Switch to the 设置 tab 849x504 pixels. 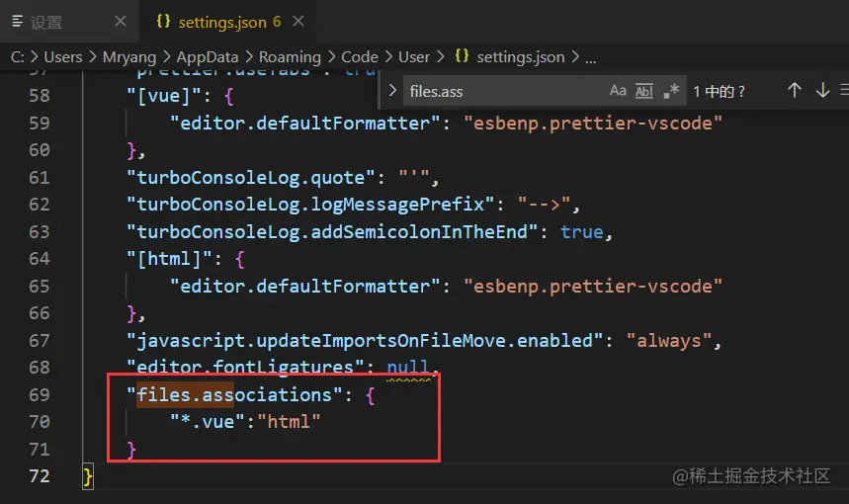pyautogui.click(x=69, y=22)
